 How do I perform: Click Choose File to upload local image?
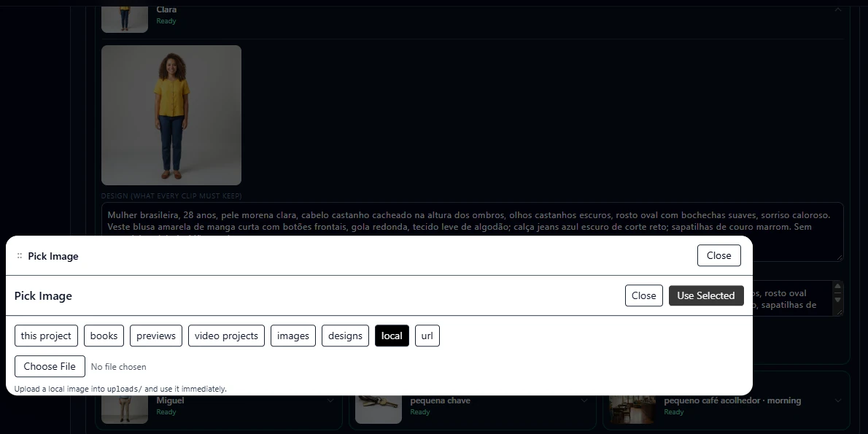point(50,366)
